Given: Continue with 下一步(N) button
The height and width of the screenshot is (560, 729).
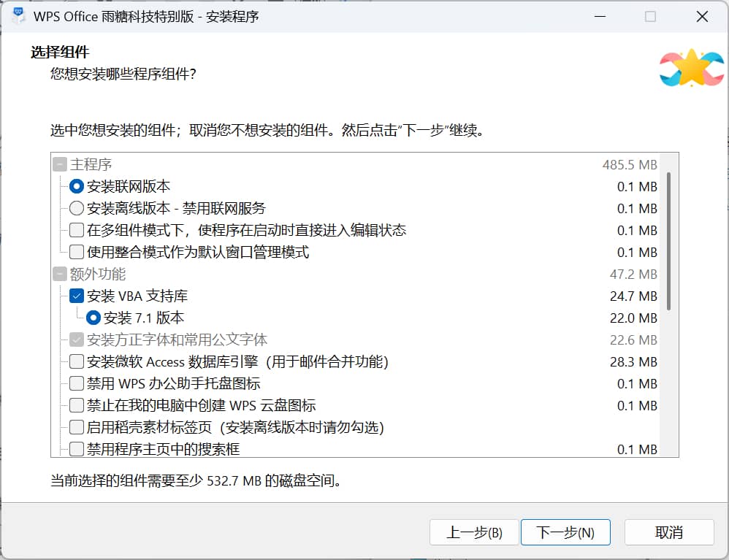Looking at the screenshot, I should coord(565,532).
